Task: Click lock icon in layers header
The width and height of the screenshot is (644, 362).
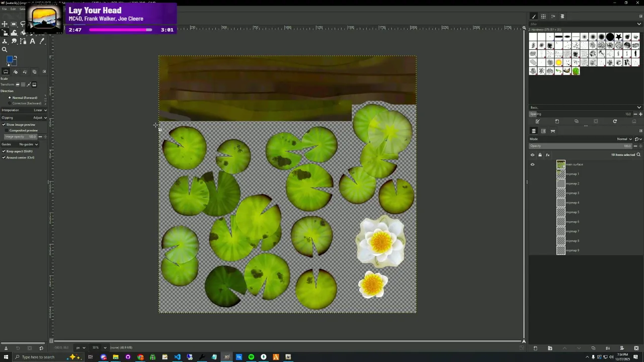Action: pyautogui.click(x=540, y=155)
